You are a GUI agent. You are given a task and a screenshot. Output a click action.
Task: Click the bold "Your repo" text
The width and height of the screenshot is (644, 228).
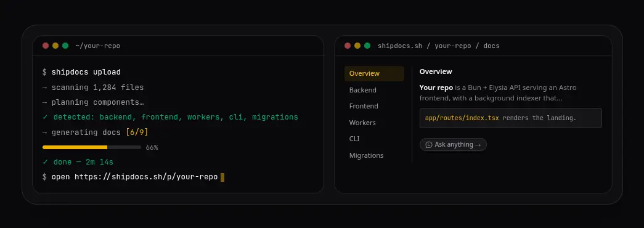[436, 88]
